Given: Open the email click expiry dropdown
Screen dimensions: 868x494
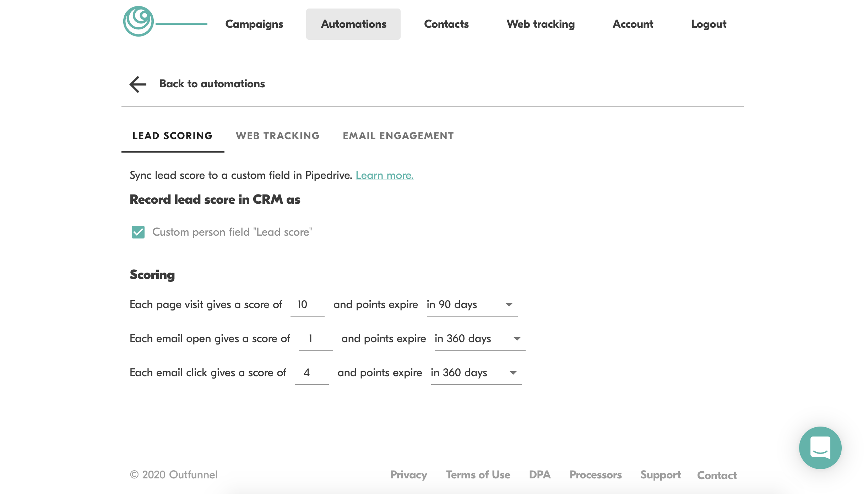Looking at the screenshot, I should 476,373.
